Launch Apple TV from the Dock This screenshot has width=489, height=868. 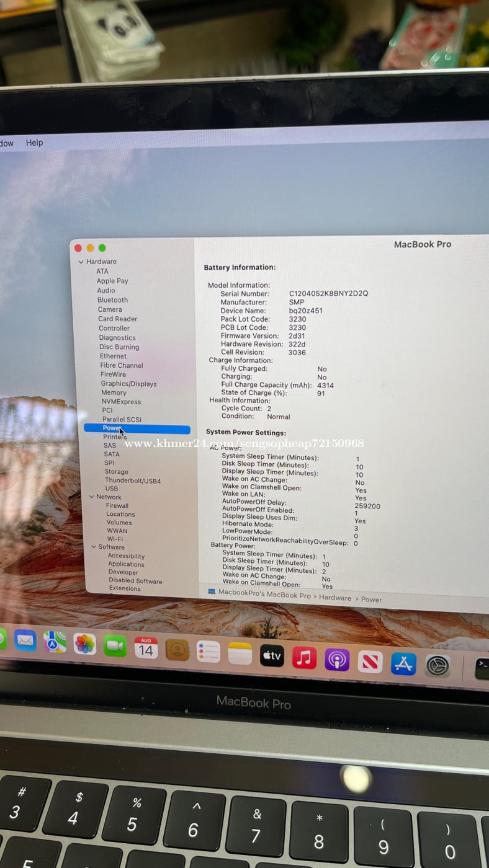[272, 655]
